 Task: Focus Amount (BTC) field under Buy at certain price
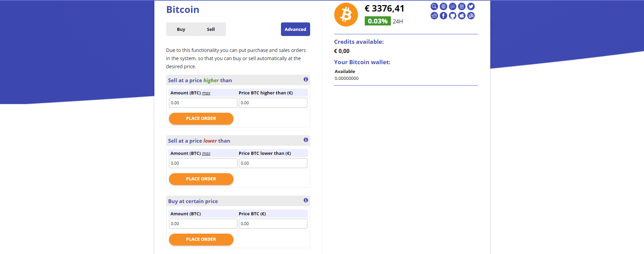pyautogui.click(x=203, y=223)
